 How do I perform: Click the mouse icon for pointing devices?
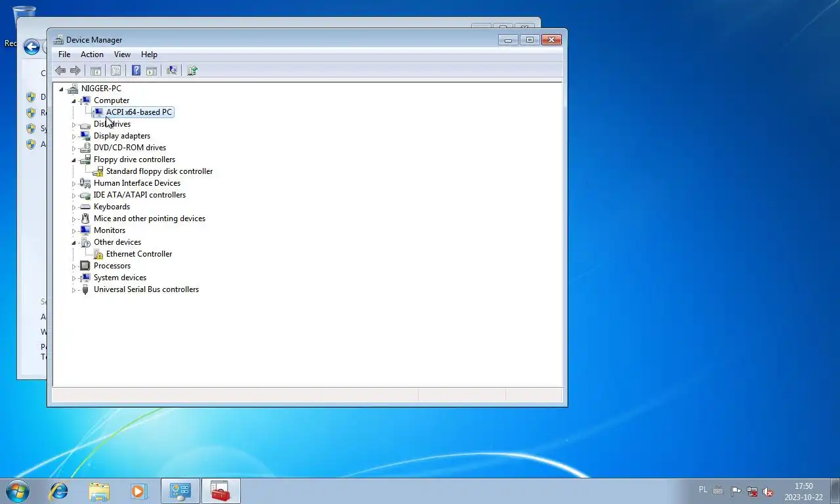click(x=85, y=219)
